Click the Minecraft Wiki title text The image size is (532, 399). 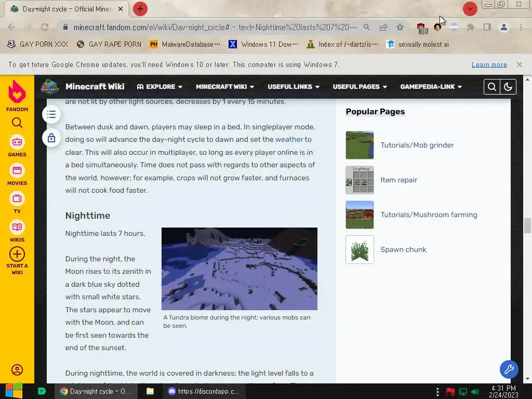95,87
